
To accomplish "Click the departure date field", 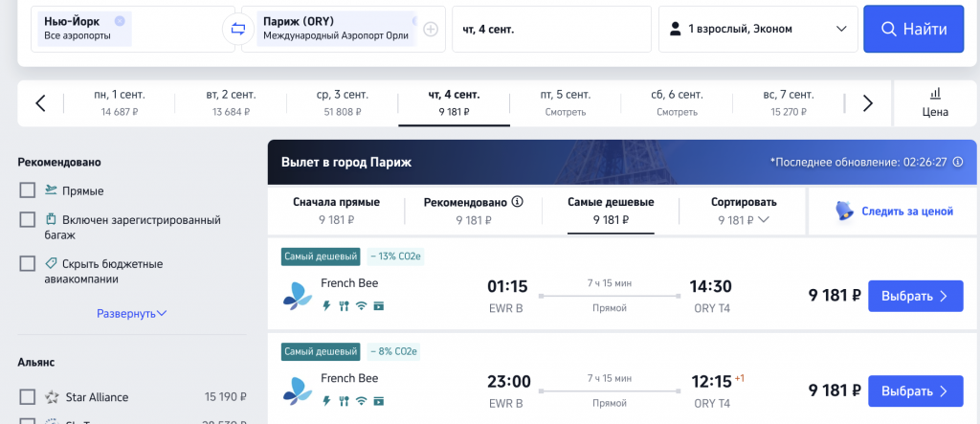I will point(550,29).
